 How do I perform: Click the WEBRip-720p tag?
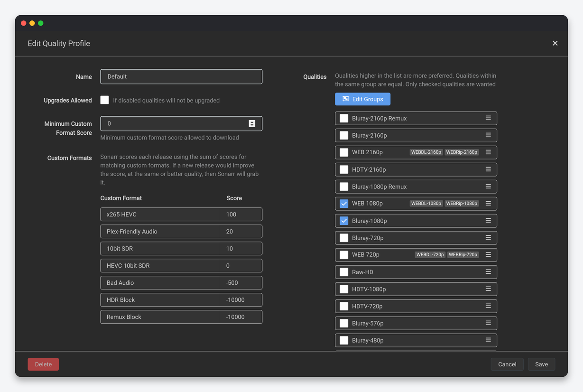point(463,255)
